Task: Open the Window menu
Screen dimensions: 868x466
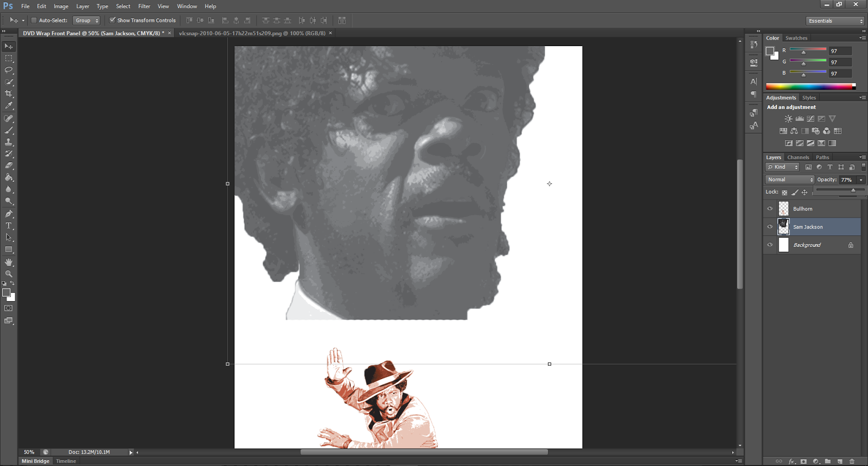Action: [x=187, y=6]
